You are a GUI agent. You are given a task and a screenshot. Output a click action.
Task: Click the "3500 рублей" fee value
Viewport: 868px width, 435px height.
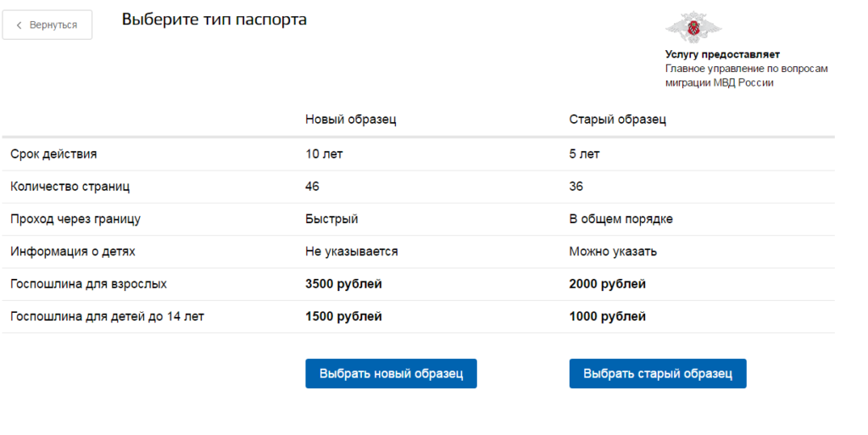[x=343, y=284]
